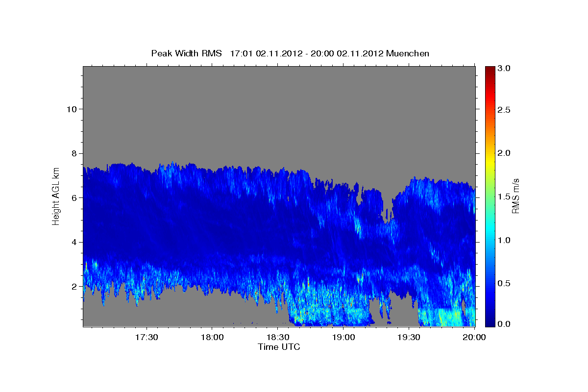588x392 pixels.
Task: Click the colorbar value 2.0
Action: point(505,153)
